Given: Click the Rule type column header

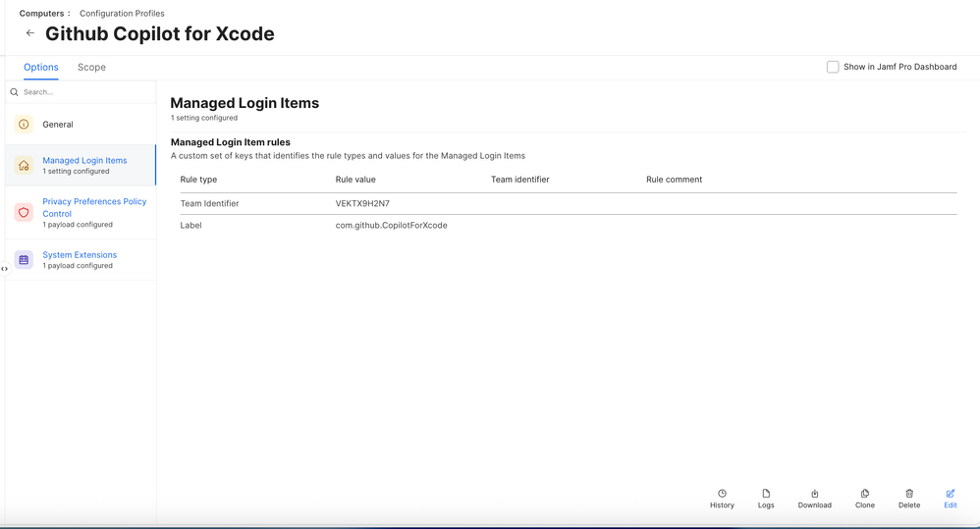Looking at the screenshot, I should (198, 180).
